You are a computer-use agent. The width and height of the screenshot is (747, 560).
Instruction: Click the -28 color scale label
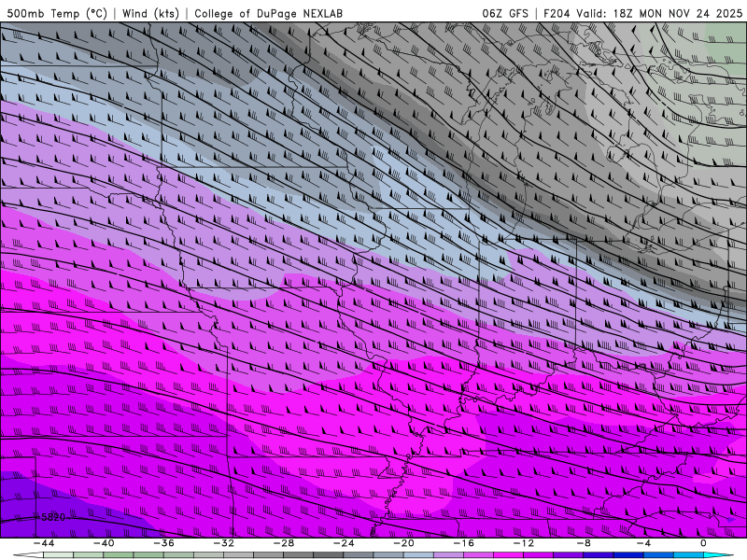(284, 543)
